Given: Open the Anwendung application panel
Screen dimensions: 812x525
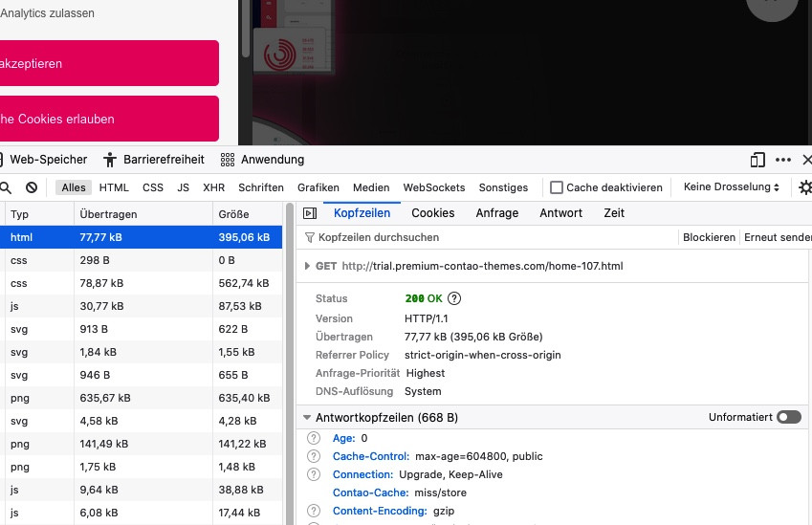Looking at the screenshot, I should tap(262, 160).
